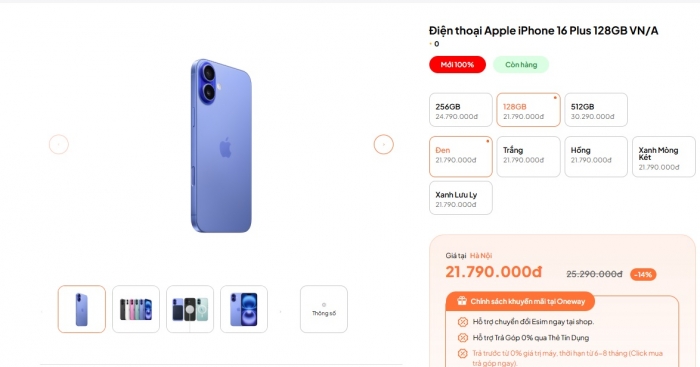
Task: Go to the previous product image arrow
Action: click(59, 145)
